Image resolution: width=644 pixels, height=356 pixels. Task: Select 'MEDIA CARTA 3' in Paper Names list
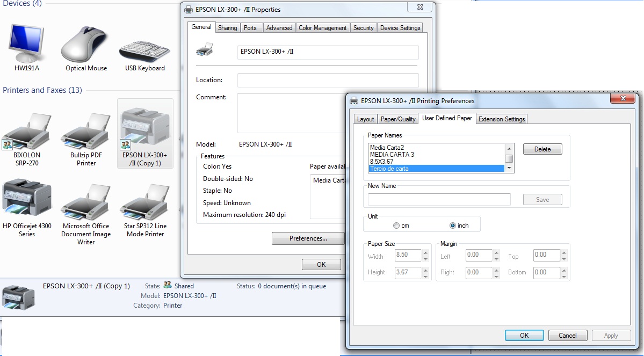pyautogui.click(x=437, y=155)
